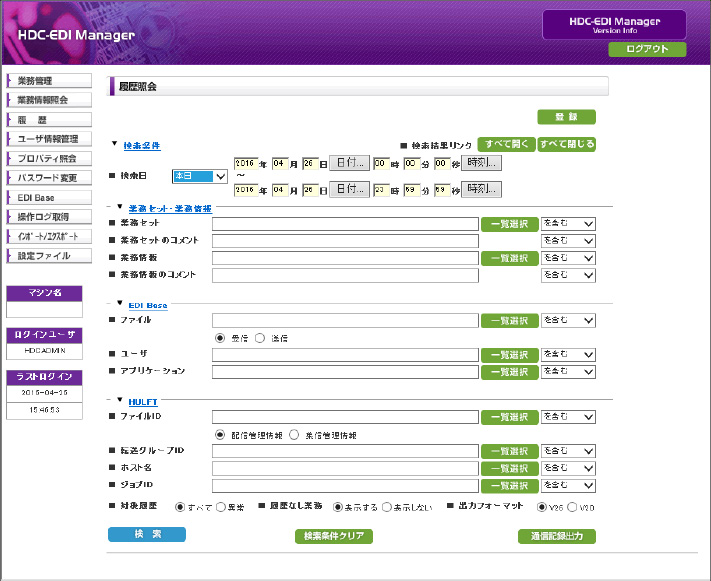This screenshot has width=711, height=581.
Task: Collapse the 検索条件 section triangle
Action: click(x=115, y=145)
